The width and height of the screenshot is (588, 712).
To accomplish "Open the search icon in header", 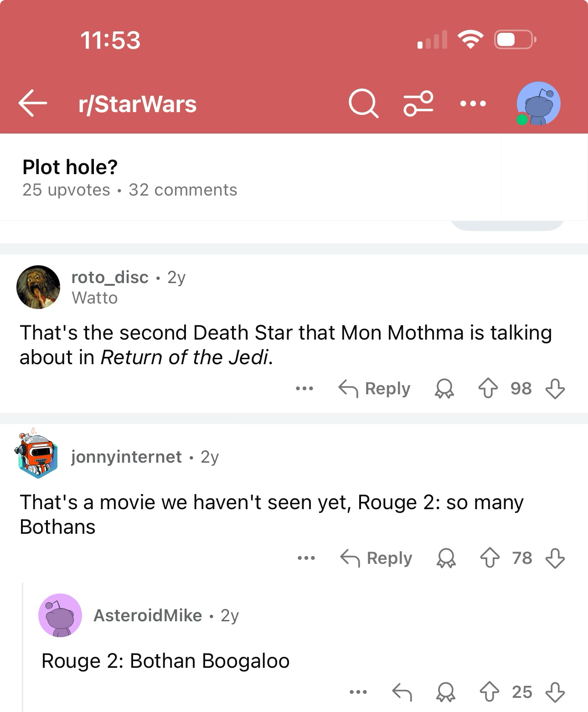I will tap(363, 103).
